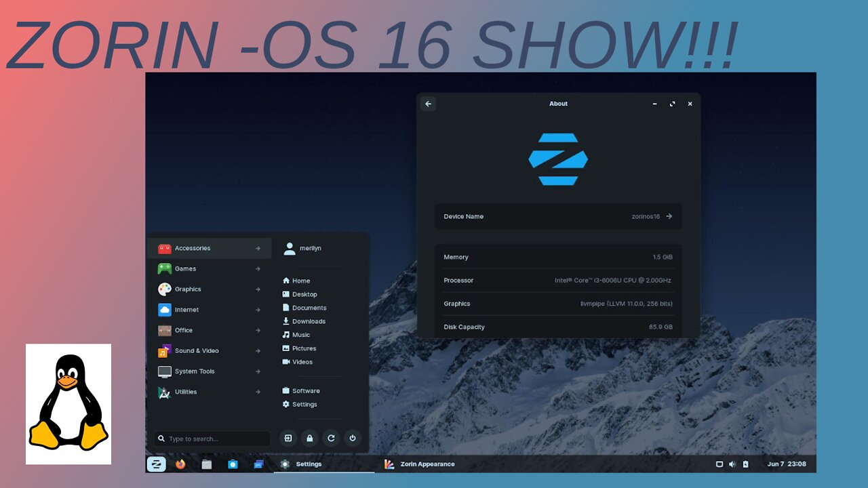Minimize the About window
This screenshot has height=488, width=868.
click(x=654, y=104)
